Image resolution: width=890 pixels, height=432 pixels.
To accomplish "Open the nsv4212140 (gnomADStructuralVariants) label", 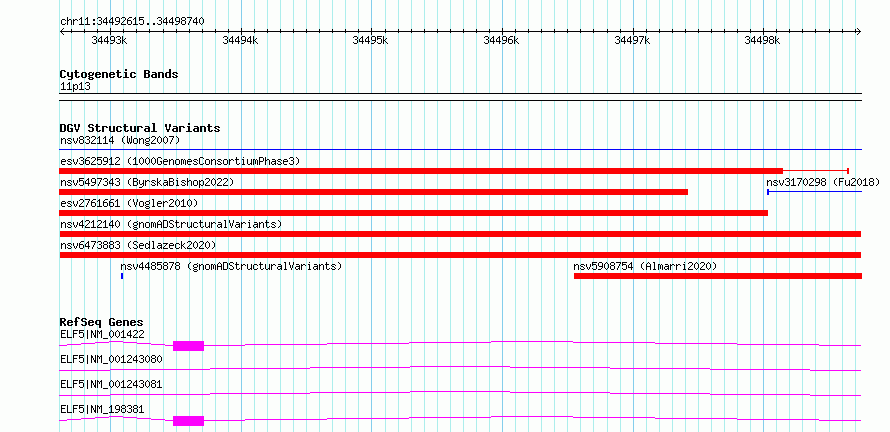I will (x=171, y=224).
